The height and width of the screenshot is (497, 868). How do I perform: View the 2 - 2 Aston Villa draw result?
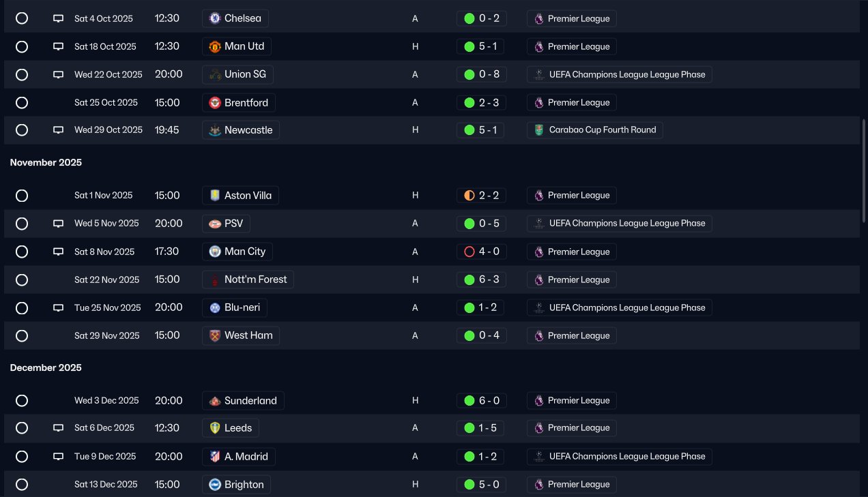click(x=482, y=196)
